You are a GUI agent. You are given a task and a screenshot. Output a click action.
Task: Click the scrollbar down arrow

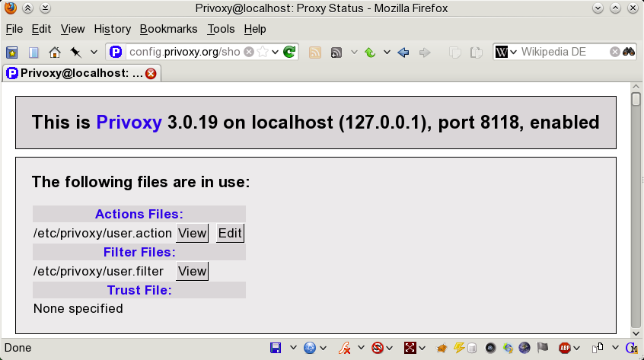[x=636, y=333]
